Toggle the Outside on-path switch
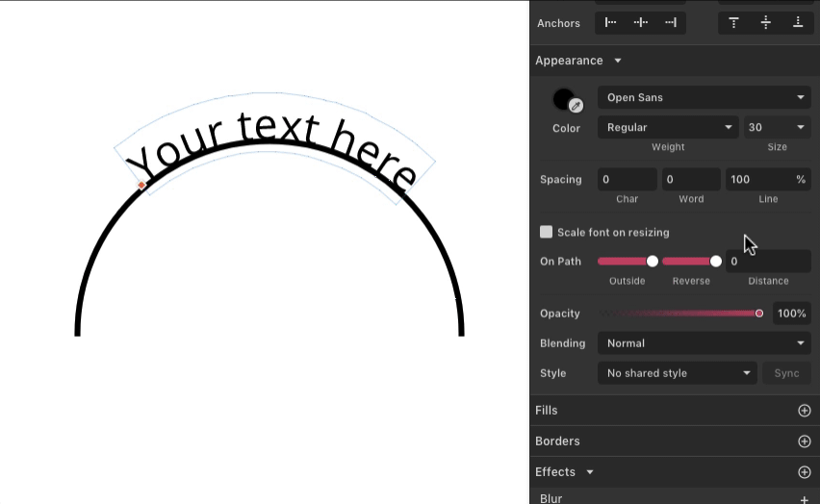This screenshot has width=820, height=504. tap(628, 262)
